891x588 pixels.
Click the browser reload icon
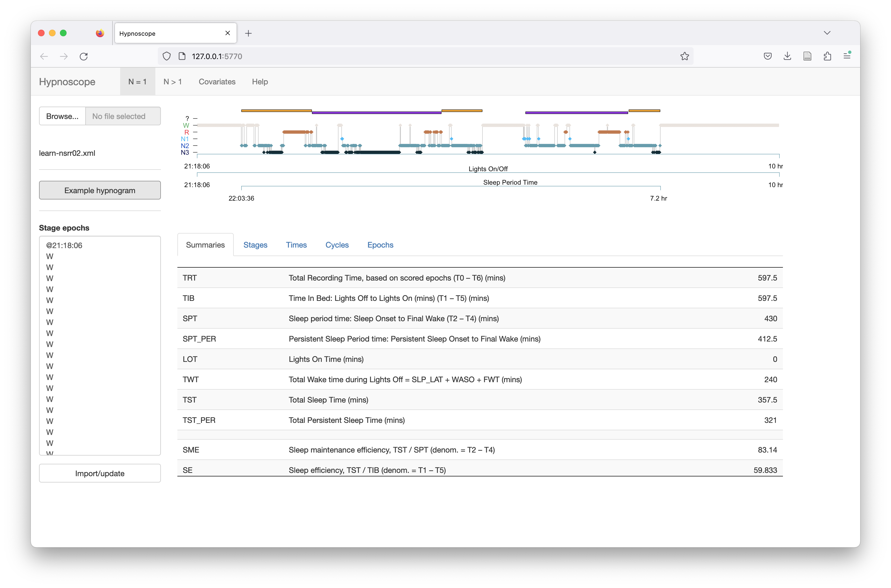tap(84, 56)
